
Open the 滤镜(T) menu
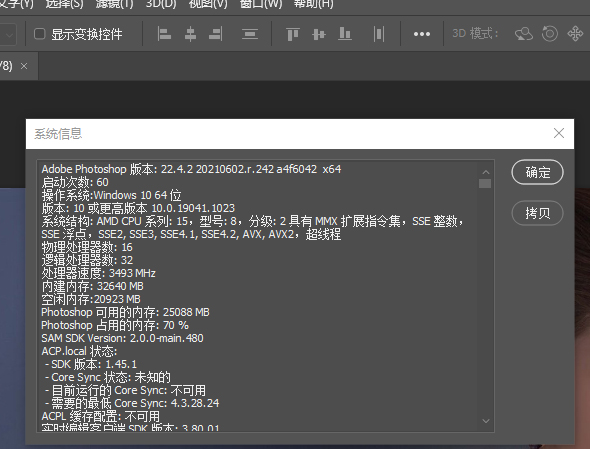point(114,4)
